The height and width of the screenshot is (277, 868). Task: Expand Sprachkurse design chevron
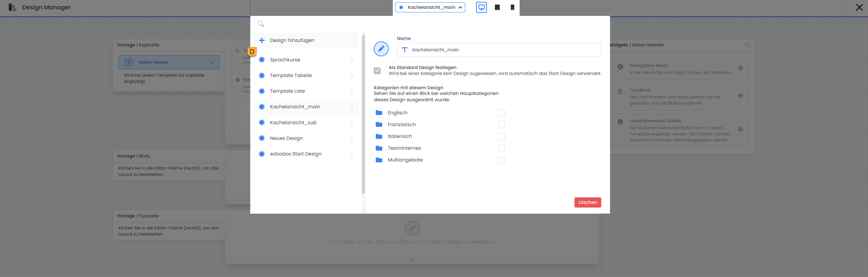352,60
